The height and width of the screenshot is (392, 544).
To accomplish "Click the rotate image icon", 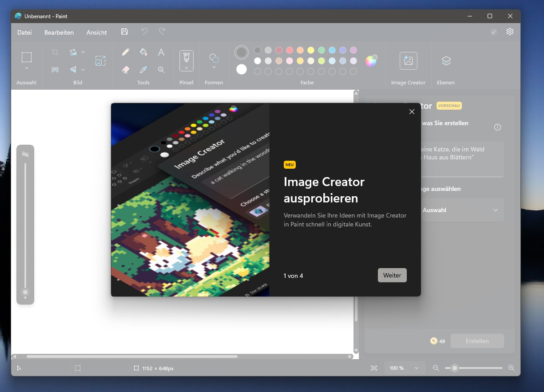I will [73, 52].
